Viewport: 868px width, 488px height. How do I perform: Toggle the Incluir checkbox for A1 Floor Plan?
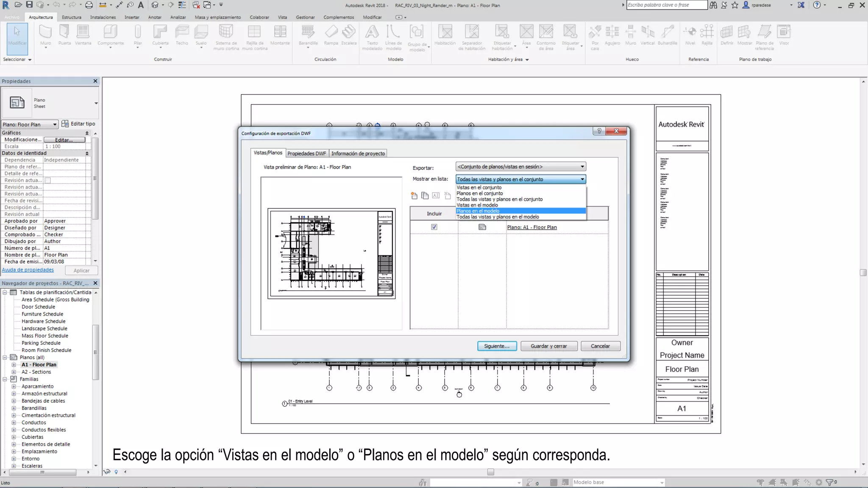tap(434, 227)
